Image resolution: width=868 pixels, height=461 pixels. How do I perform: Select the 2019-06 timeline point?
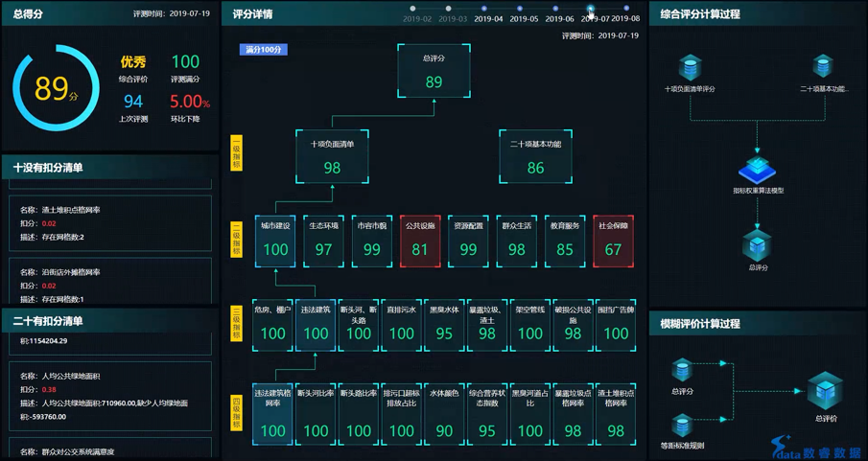click(555, 9)
